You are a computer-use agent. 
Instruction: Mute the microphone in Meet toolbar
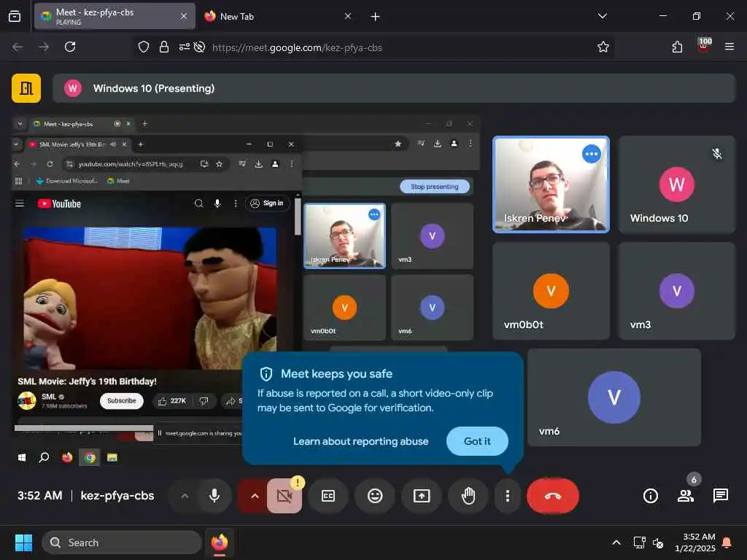tap(214, 496)
